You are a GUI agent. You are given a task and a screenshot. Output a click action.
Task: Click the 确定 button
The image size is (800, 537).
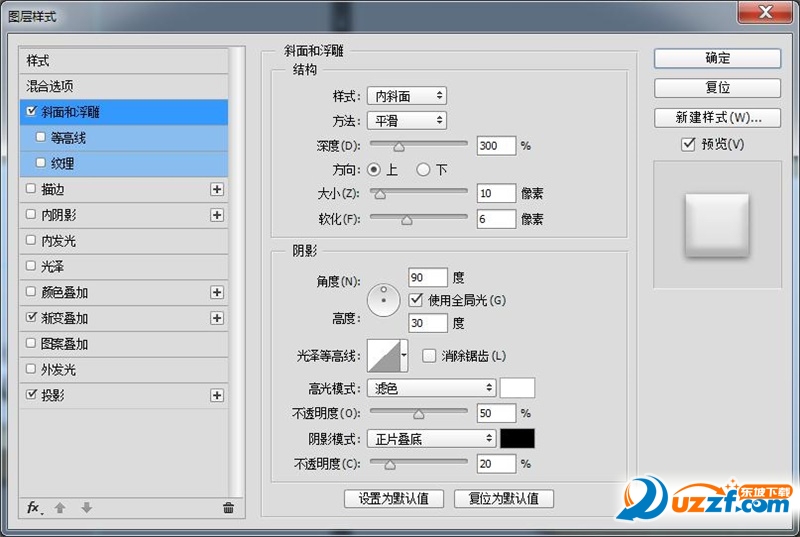tap(717, 58)
